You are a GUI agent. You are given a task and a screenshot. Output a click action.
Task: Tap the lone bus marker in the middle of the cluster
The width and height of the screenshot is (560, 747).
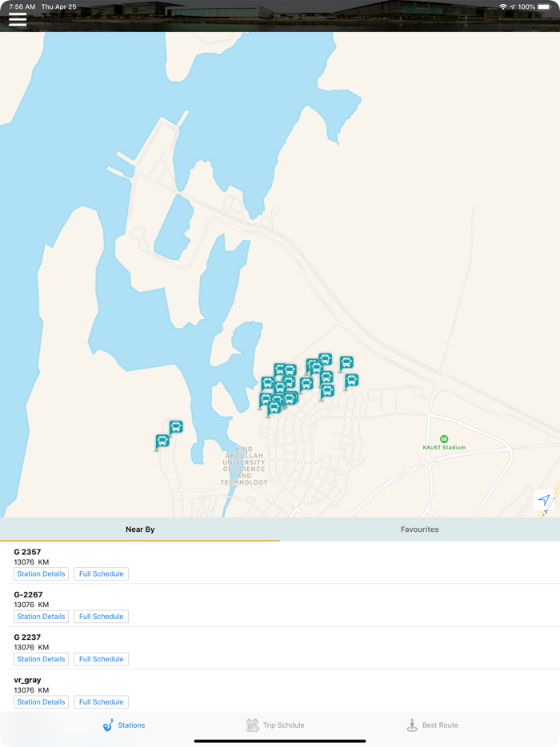point(306,383)
